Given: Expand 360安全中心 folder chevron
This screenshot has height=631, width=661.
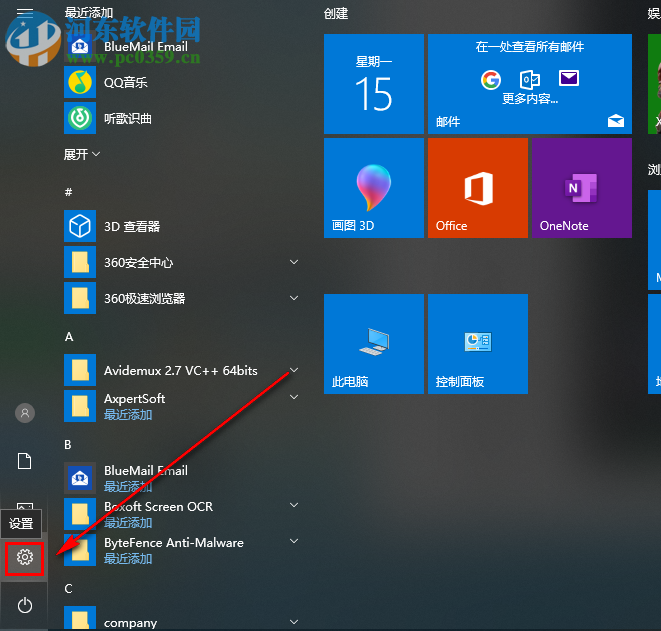Looking at the screenshot, I should (294, 262).
